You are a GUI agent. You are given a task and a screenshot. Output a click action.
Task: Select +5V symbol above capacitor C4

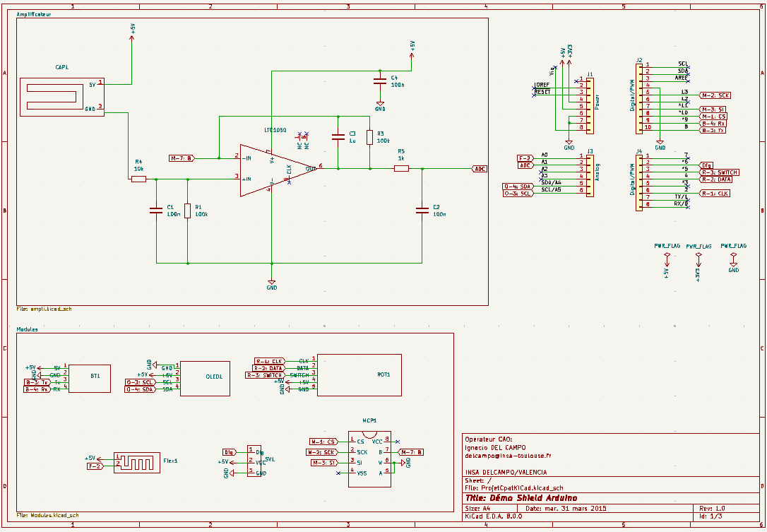(x=412, y=50)
